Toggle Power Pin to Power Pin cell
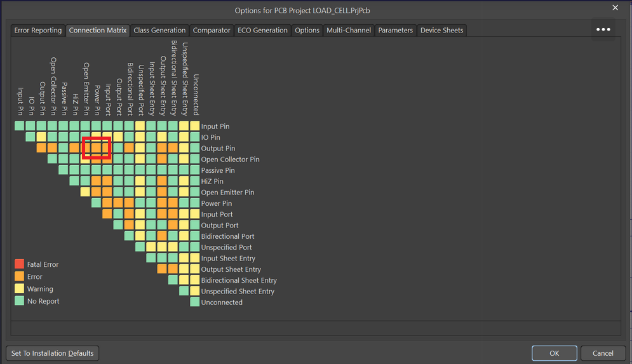632x364 pixels. click(96, 203)
